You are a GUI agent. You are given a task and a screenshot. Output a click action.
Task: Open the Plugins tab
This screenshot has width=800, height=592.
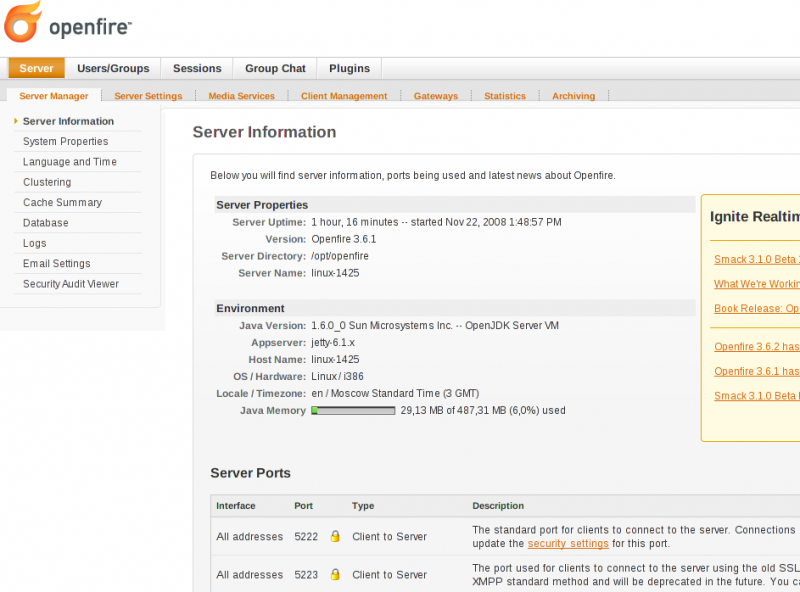click(x=349, y=68)
